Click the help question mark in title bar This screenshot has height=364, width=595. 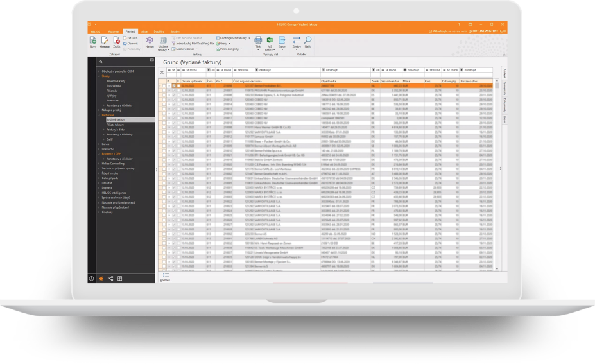pos(459,24)
